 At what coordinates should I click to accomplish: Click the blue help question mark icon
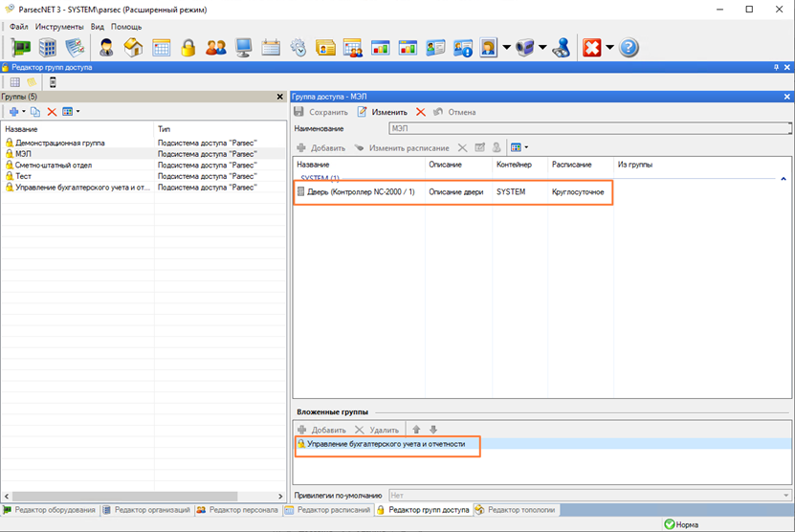[629, 47]
